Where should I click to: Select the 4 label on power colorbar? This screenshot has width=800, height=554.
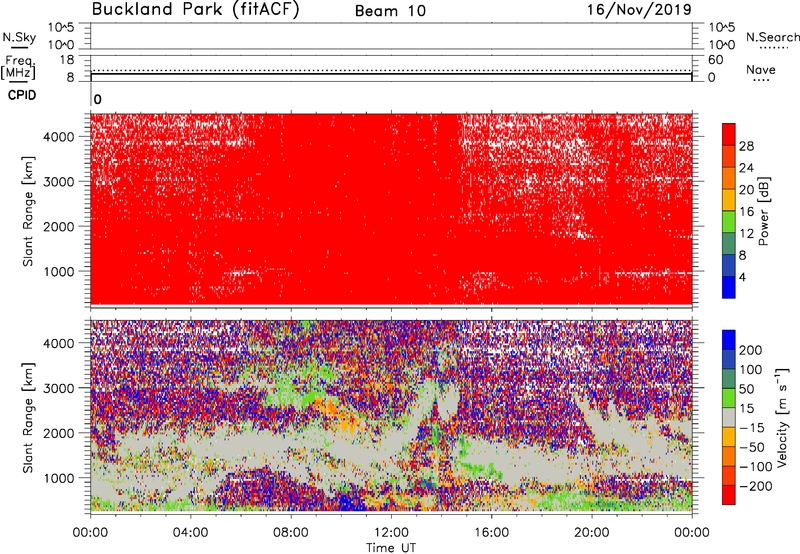pos(742,277)
